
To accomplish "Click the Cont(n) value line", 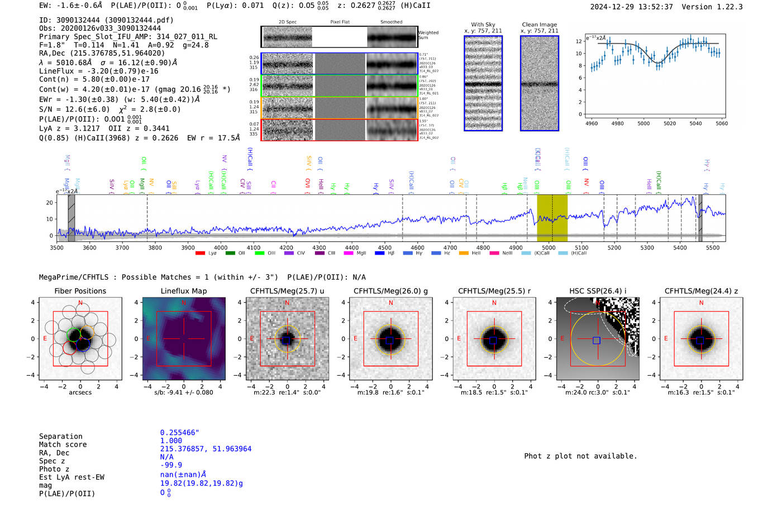I will [94, 79].
